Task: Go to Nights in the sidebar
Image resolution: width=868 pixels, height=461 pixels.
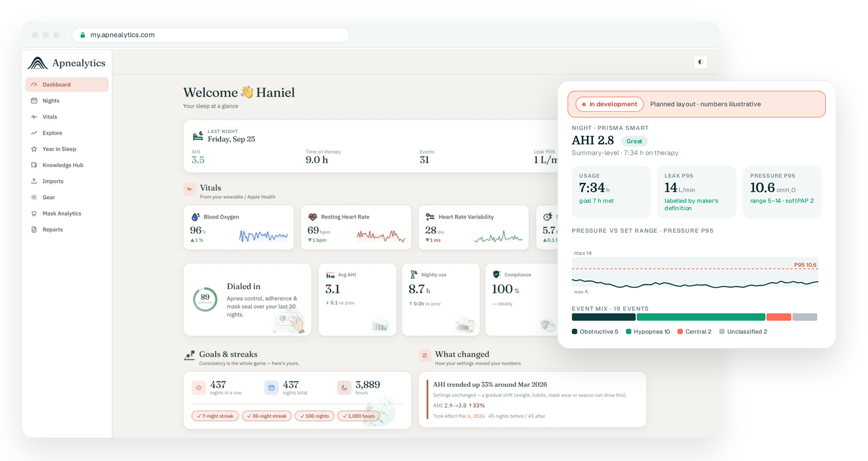Action: (67, 101)
